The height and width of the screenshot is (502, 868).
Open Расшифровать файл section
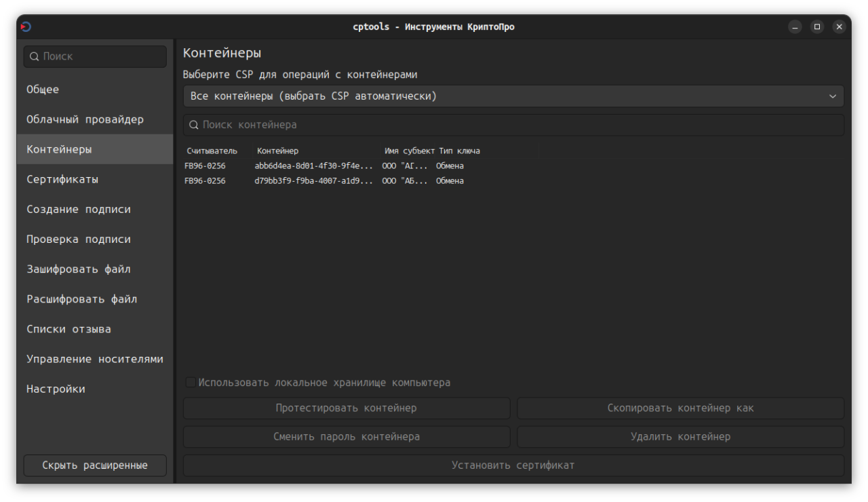tap(95, 298)
